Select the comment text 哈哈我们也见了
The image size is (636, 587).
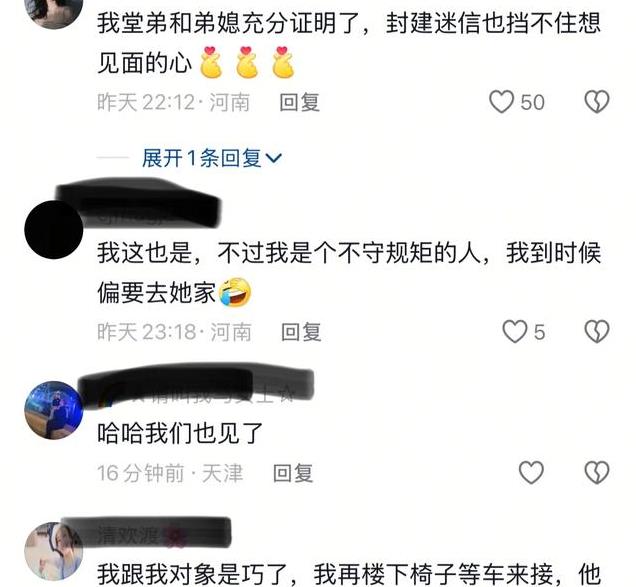coord(180,433)
